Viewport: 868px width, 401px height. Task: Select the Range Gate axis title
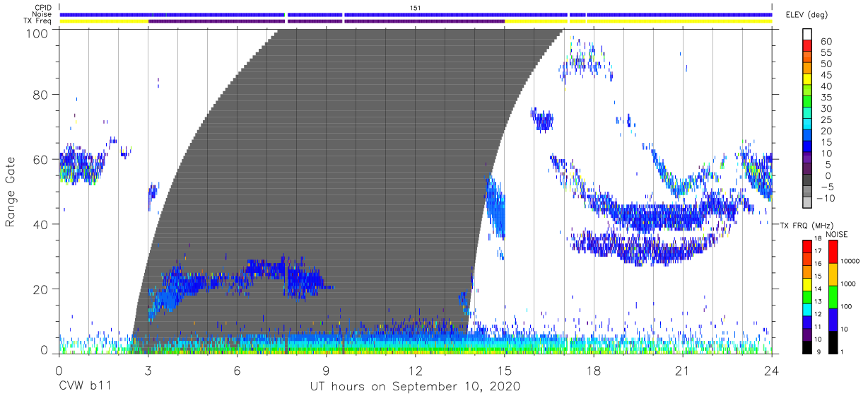point(11,192)
